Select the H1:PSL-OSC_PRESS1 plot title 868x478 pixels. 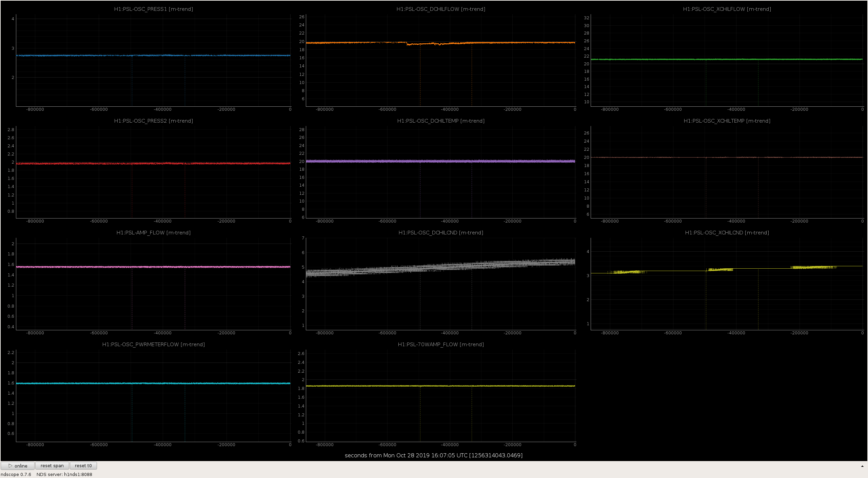pos(154,9)
